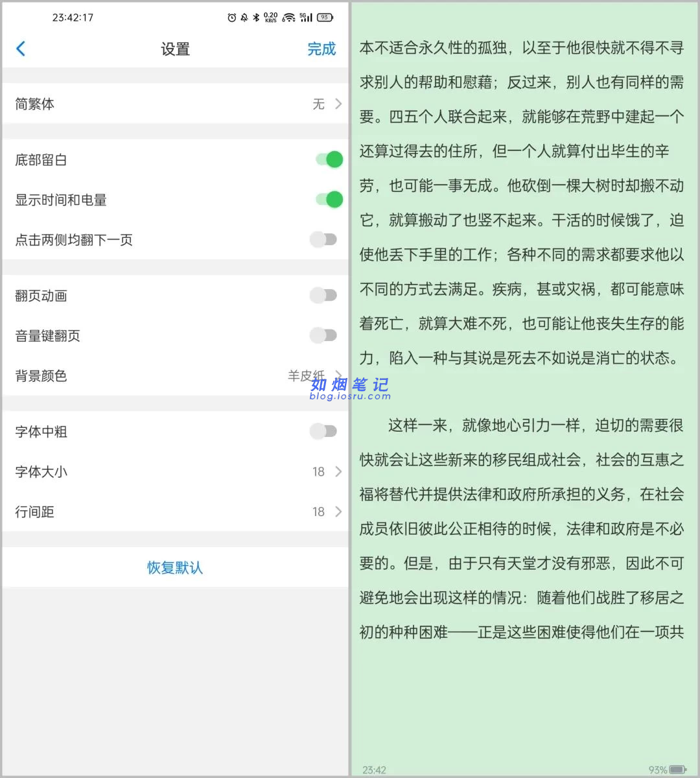
Task: Tap the alarm clock status icon
Action: pyautogui.click(x=232, y=18)
